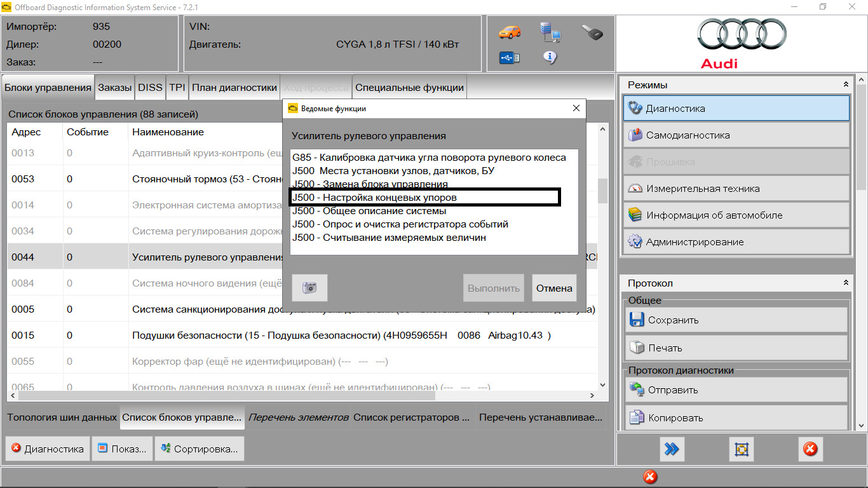This screenshot has height=488, width=868.
Task: Open Перечень элементов view tab
Action: pyautogui.click(x=298, y=417)
